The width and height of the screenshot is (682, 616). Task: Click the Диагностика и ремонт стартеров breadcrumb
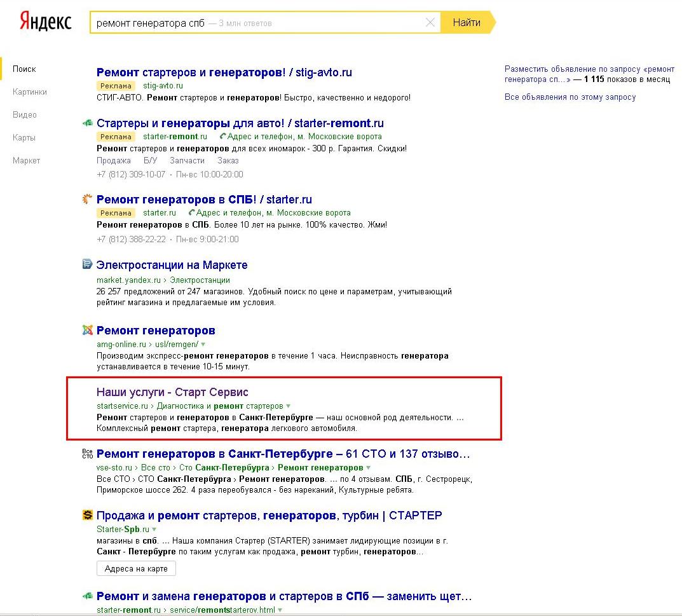[x=220, y=406]
